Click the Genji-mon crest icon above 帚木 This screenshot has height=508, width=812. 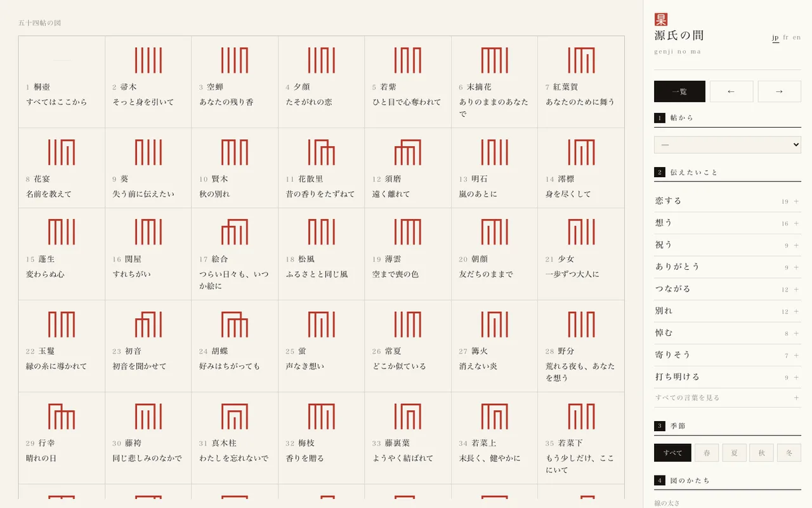(x=148, y=60)
